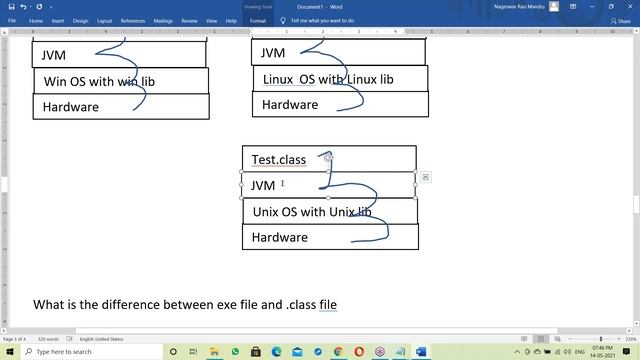The image size is (640, 360).
Task: Open the Layout Options button beside the JVM box
Action: [425, 177]
